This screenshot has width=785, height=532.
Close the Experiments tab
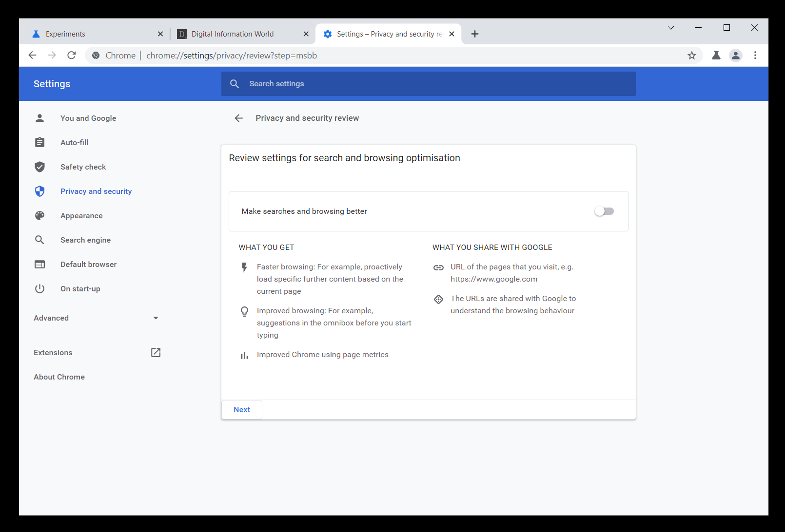[160, 34]
